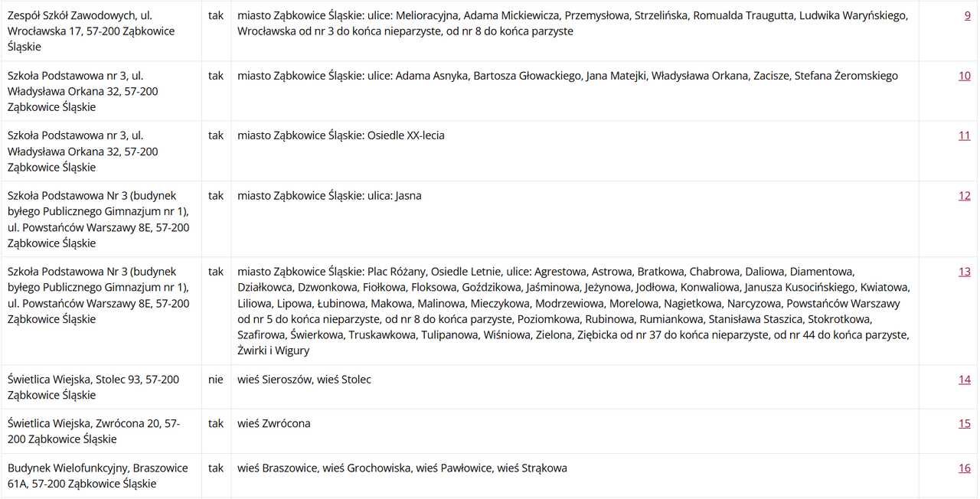Click the 'ulica: Jasna' boundaries cell

tap(575, 220)
